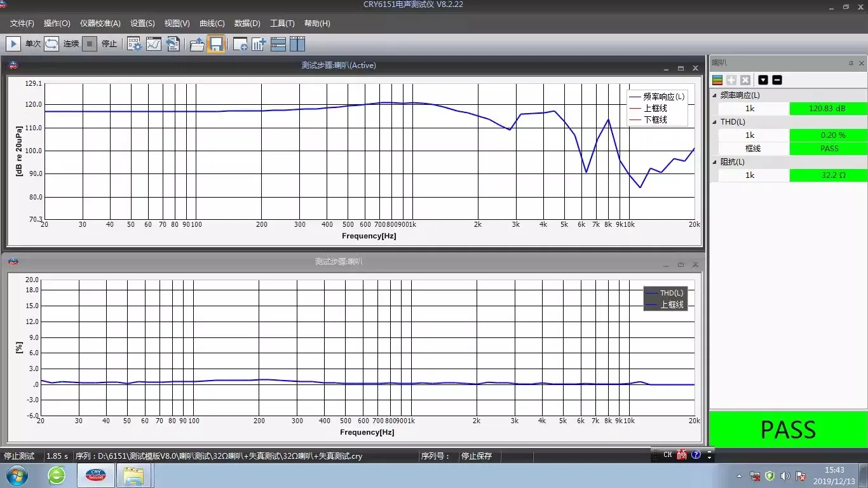Tile windows vertically with the side-by-side layout icon
868x488 pixels.
[297, 44]
